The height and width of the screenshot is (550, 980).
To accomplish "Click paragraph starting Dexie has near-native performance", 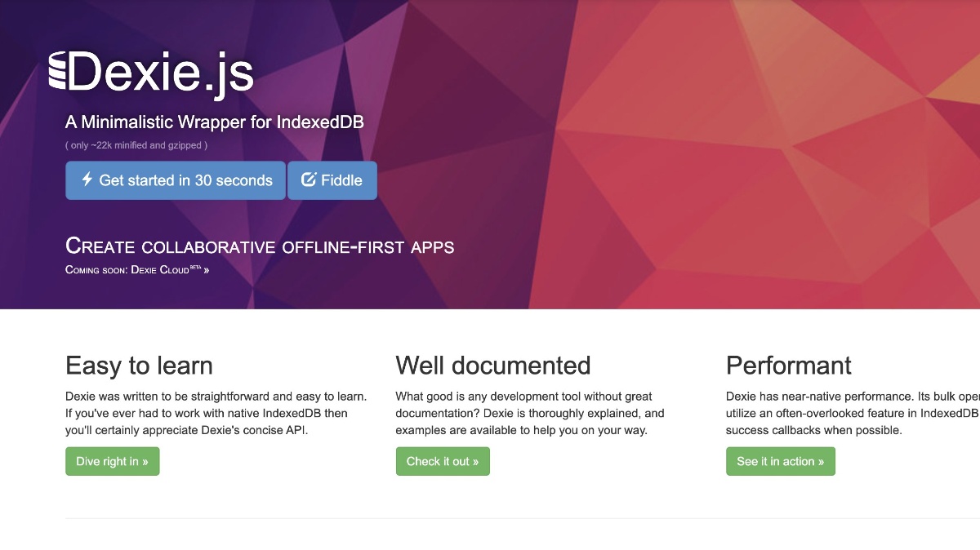I will [x=853, y=413].
